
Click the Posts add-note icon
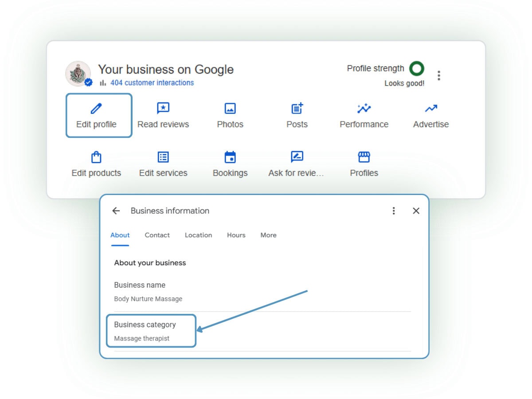pyautogui.click(x=297, y=108)
